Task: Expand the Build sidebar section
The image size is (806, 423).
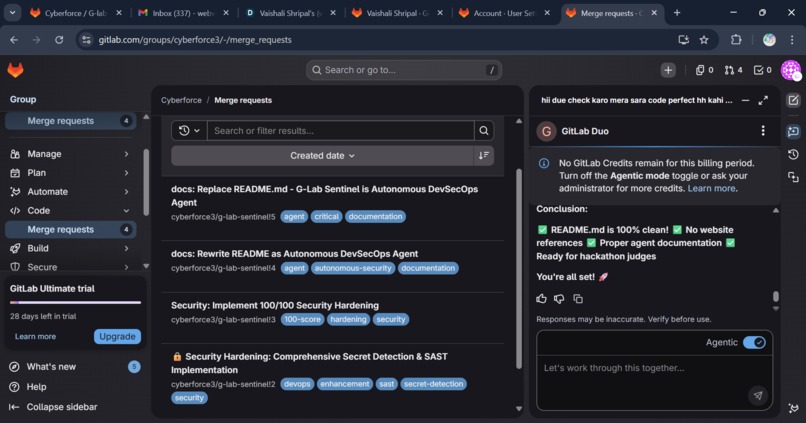Action: point(69,248)
